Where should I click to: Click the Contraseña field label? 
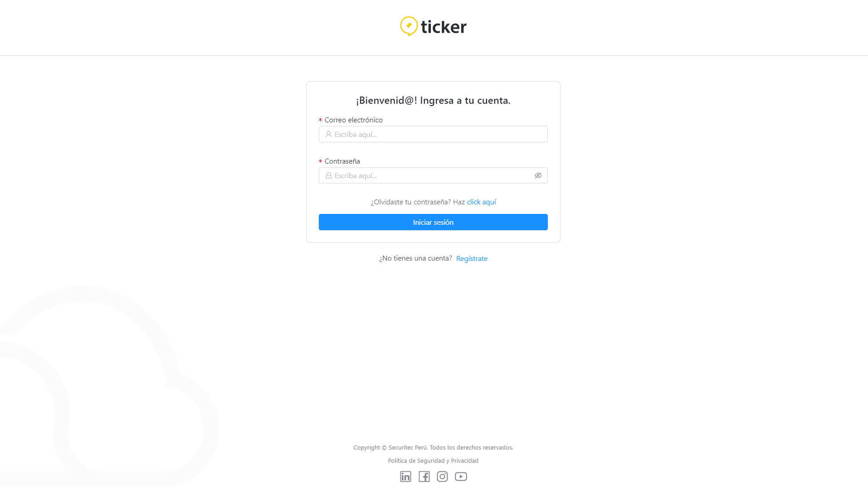[x=342, y=161]
